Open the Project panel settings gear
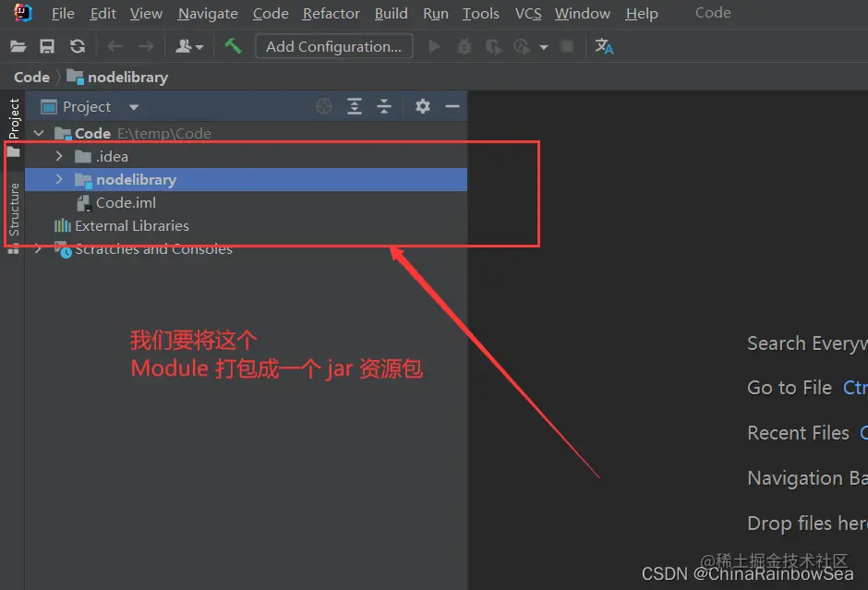 422,106
